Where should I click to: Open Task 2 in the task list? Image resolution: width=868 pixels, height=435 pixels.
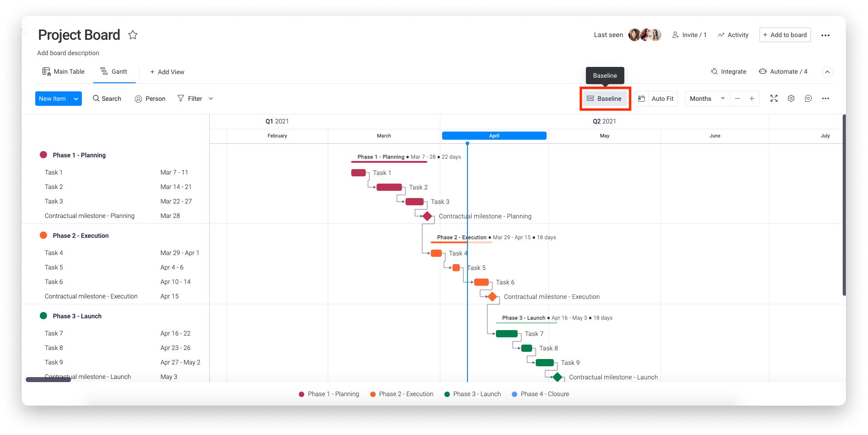pyautogui.click(x=54, y=187)
